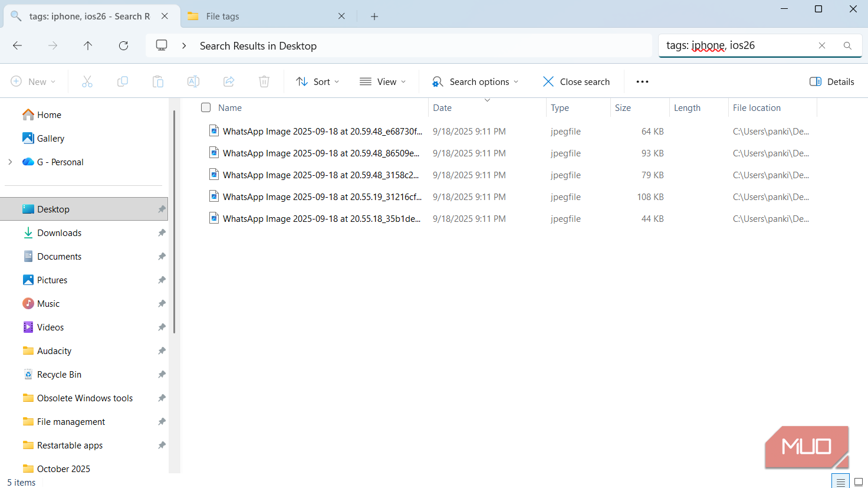Click the address bar breadcrumb chevron
This screenshot has width=868, height=488.
tap(184, 45)
